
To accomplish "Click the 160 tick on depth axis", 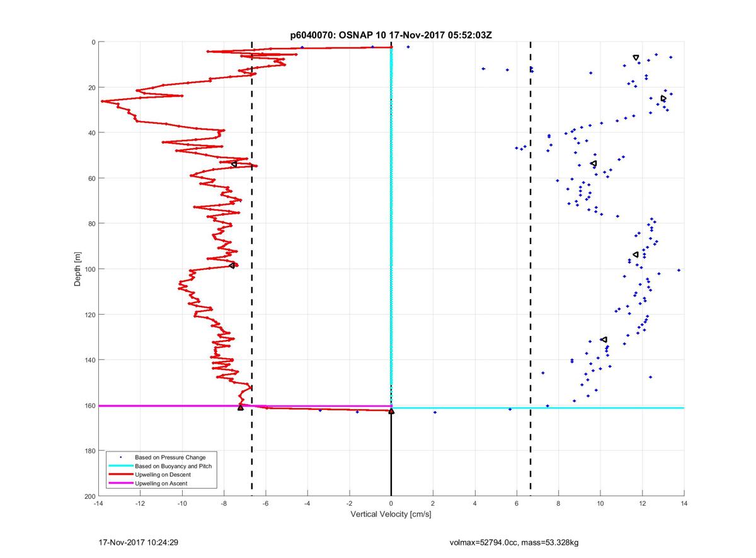I will point(89,405).
